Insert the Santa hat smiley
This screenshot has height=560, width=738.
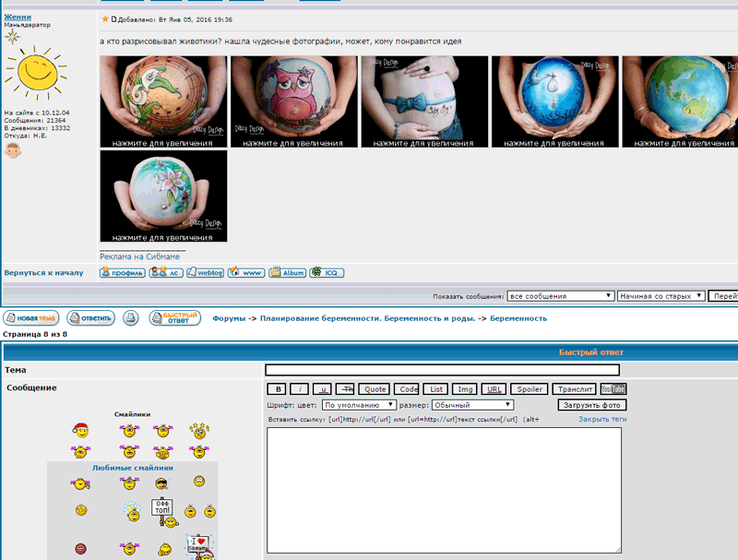tap(81, 430)
